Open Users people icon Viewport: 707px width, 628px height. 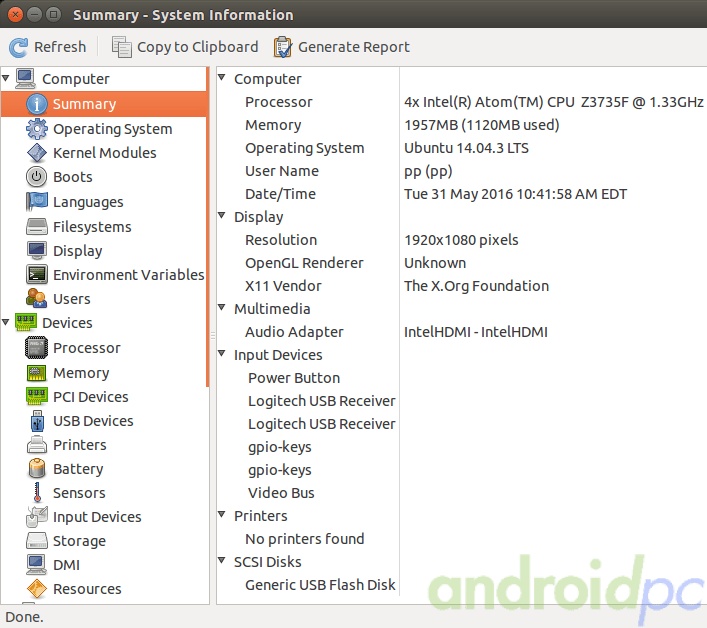coord(37,298)
